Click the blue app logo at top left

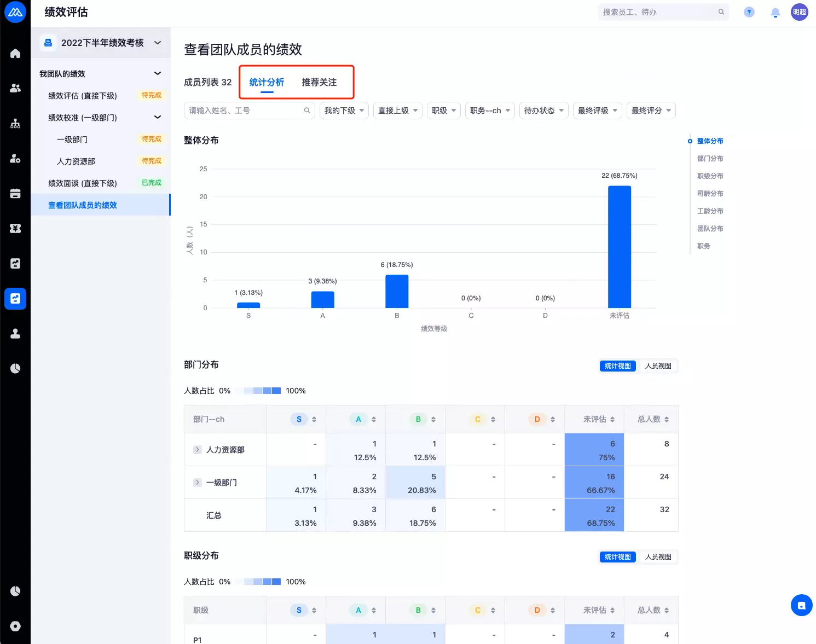(15, 12)
